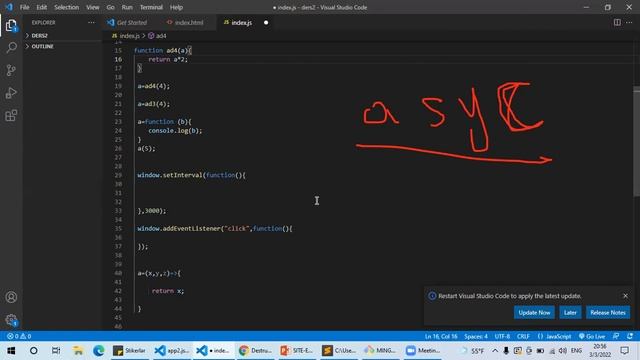640x360 pixels.
Task: Change line ending via CRLF
Action: click(523, 336)
